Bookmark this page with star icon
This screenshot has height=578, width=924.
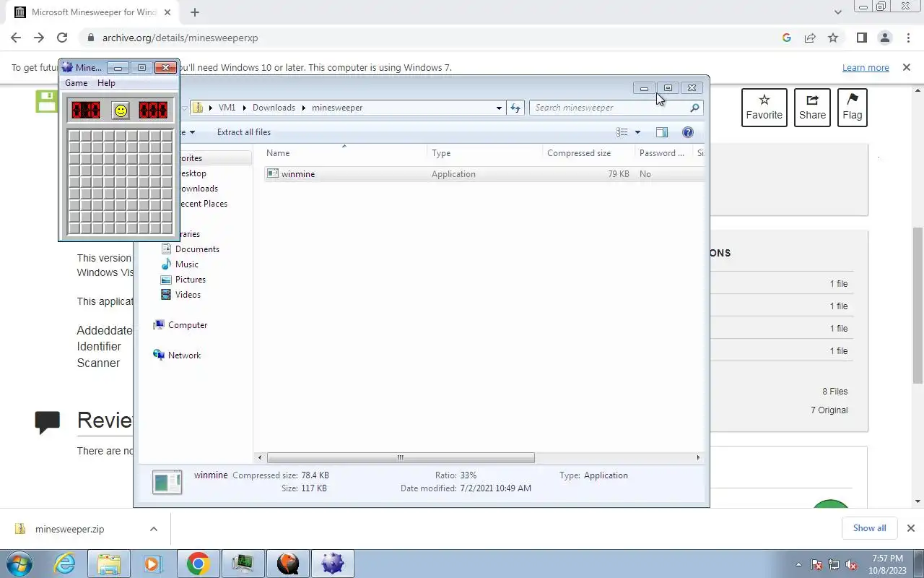[833, 38]
